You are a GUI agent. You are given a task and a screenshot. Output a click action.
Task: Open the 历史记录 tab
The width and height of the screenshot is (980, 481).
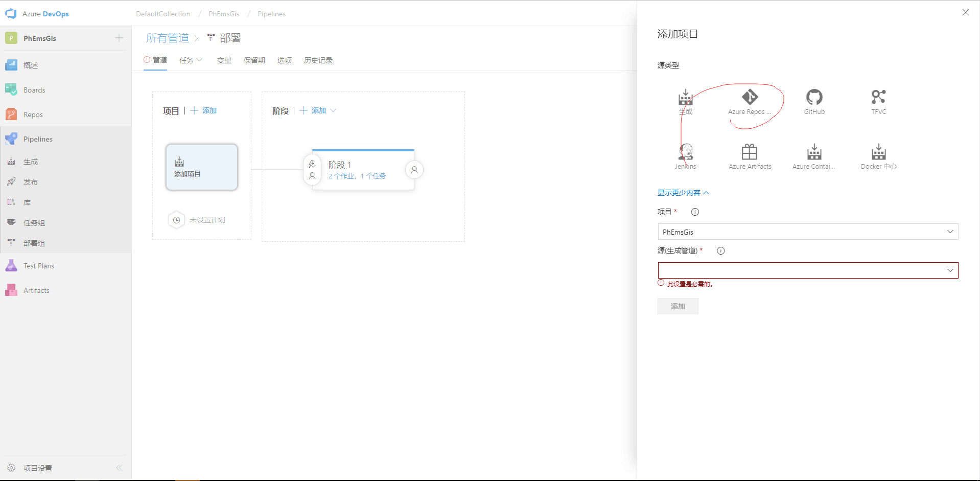click(x=318, y=60)
